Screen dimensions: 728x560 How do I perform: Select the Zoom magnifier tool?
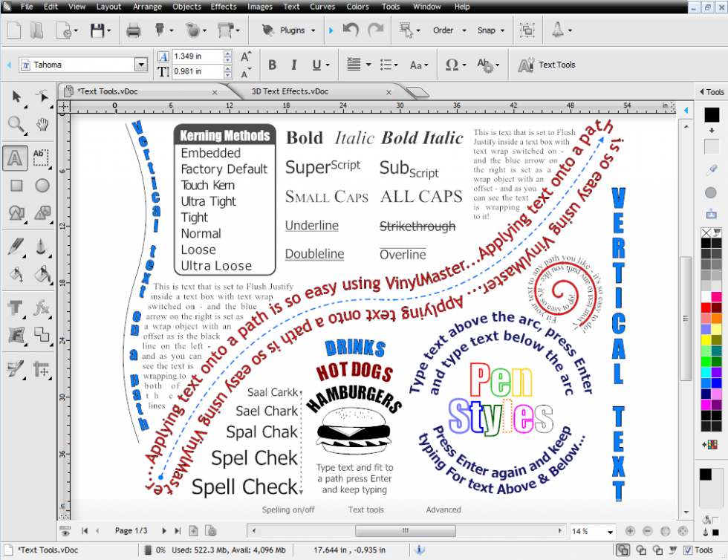(16, 124)
